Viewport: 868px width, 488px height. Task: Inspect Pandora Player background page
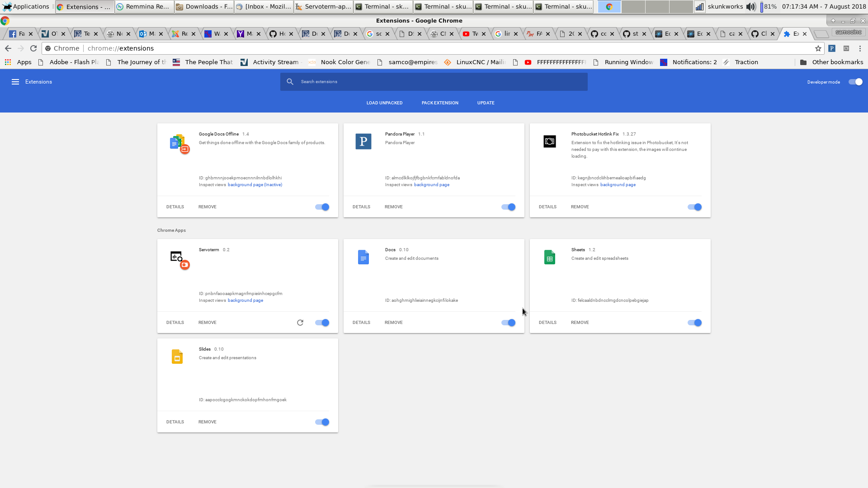coord(432,185)
